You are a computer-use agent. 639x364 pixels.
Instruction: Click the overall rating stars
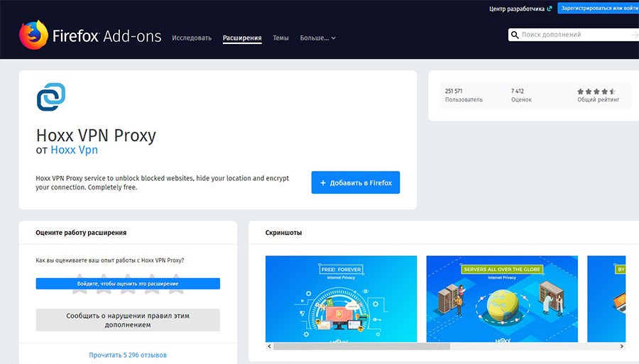[x=596, y=92]
